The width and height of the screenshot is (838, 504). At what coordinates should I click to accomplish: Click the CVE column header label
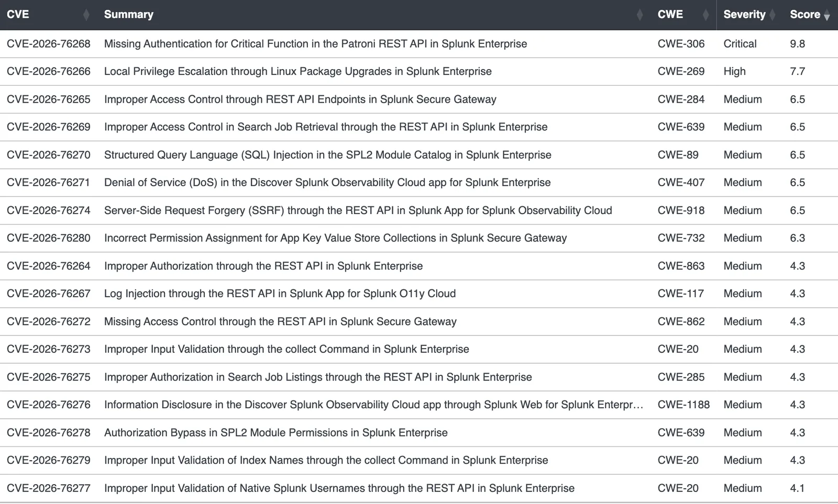pos(18,15)
